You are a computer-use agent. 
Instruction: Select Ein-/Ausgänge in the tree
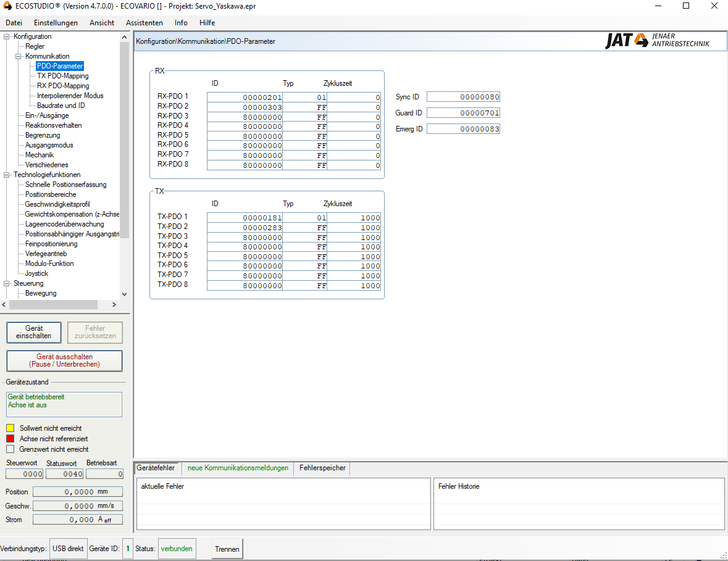(x=47, y=115)
